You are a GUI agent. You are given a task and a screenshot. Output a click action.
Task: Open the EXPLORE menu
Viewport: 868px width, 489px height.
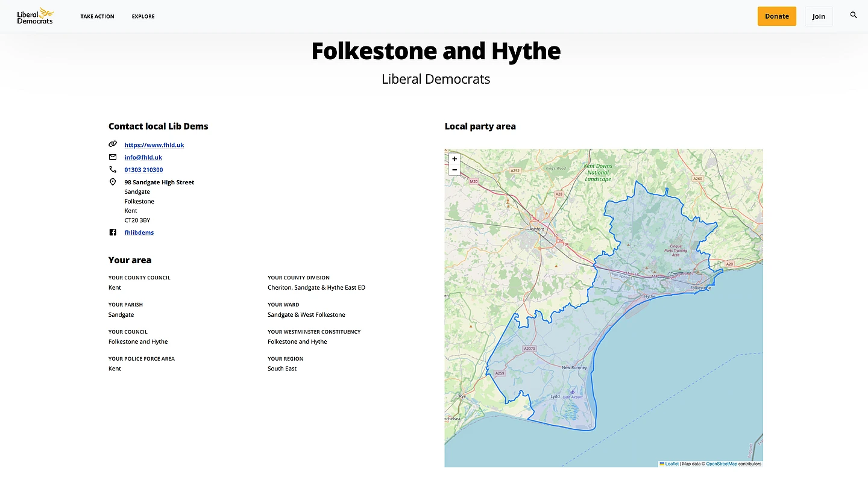[143, 16]
